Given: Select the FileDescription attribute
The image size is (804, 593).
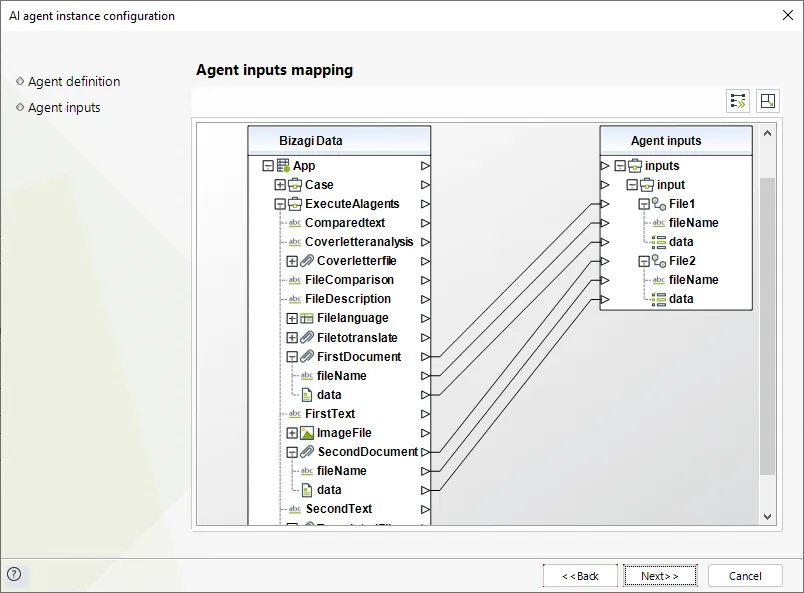Looking at the screenshot, I should 348,299.
